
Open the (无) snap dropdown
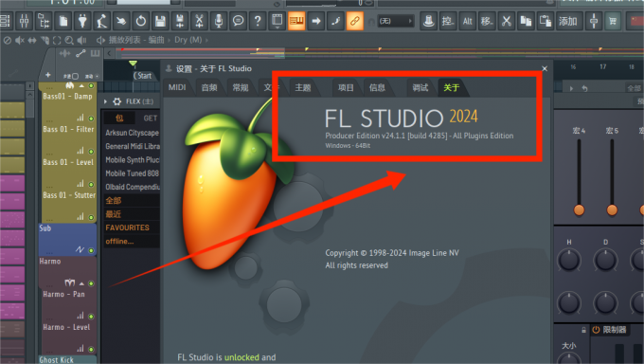coord(396,21)
